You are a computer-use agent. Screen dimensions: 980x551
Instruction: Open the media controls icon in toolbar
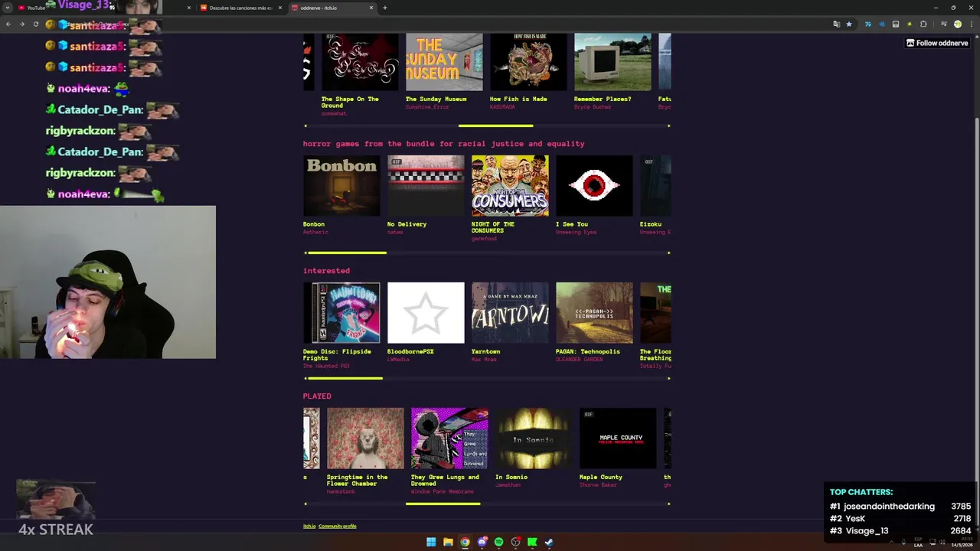(x=943, y=24)
